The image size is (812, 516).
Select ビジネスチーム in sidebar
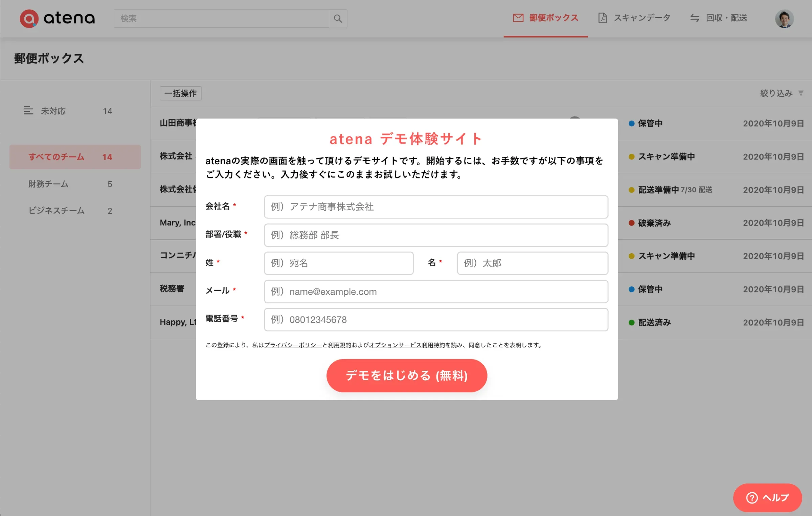pyautogui.click(x=56, y=211)
